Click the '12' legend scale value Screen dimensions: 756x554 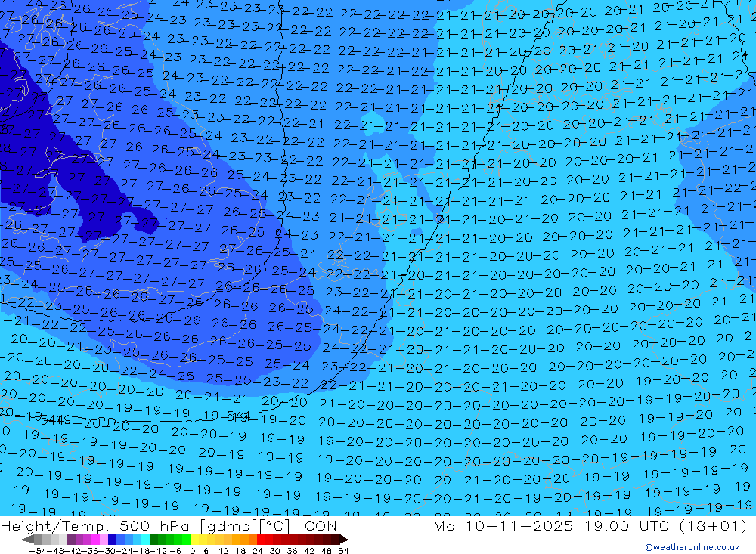[x=224, y=551]
